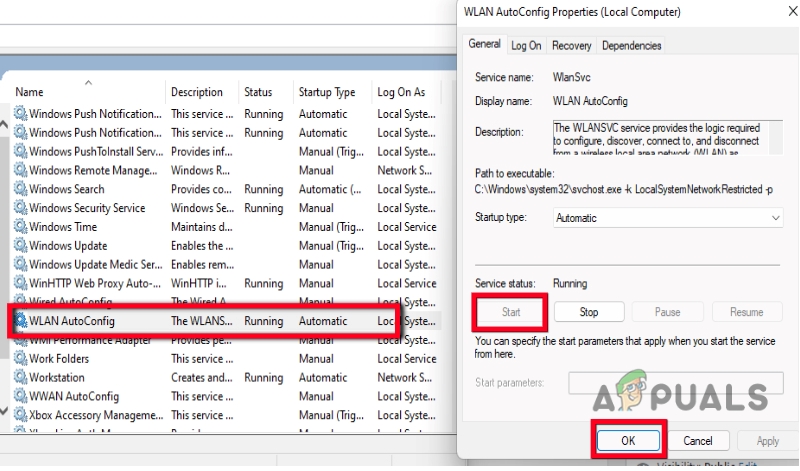This screenshot has width=800, height=471.
Task: Click the gear icon of WWAN AutoConfig
Action: [x=20, y=396]
